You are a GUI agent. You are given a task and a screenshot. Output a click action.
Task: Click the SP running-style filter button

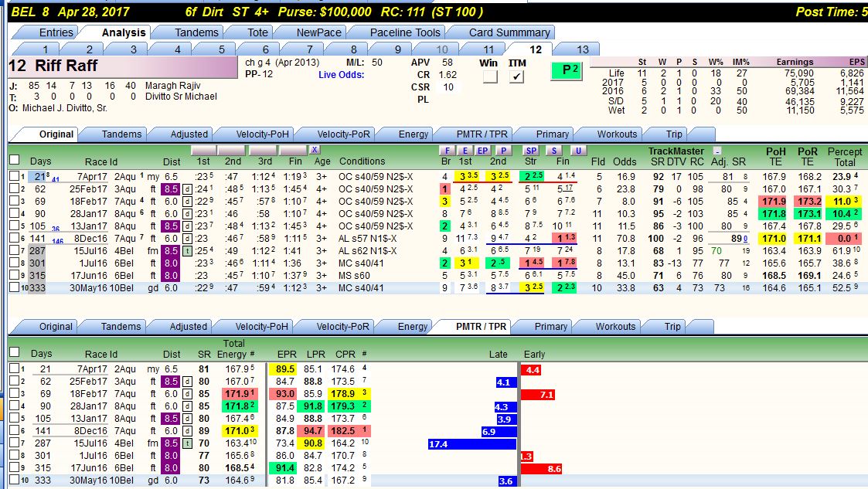click(531, 151)
